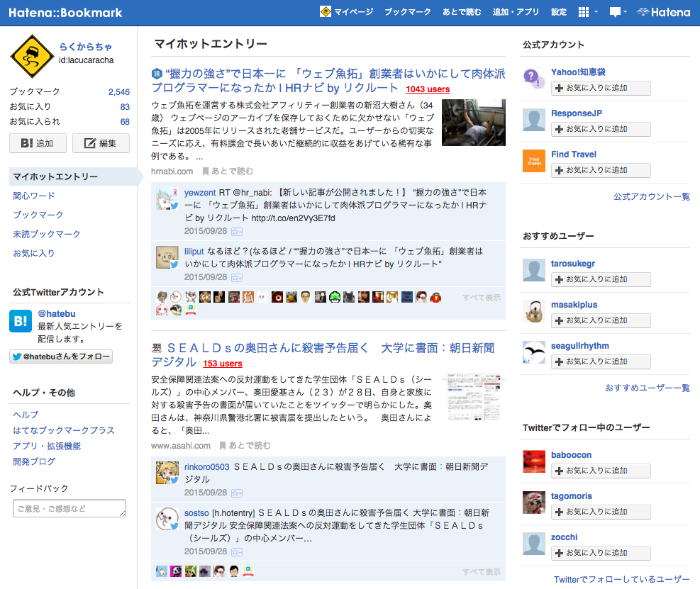
Task: Click the Yahoo!知恵袋 account icon
Action: click(x=534, y=79)
